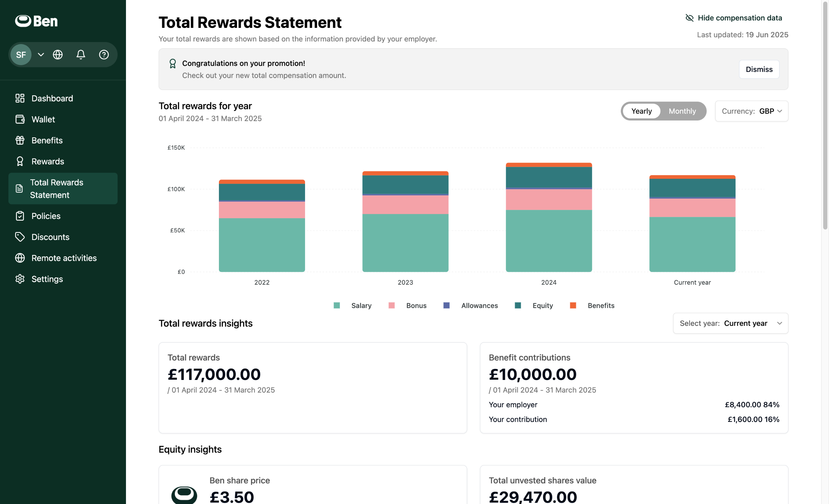Screen dimensions: 829x504
Task: Open the Policies page link
Action: pos(46,216)
